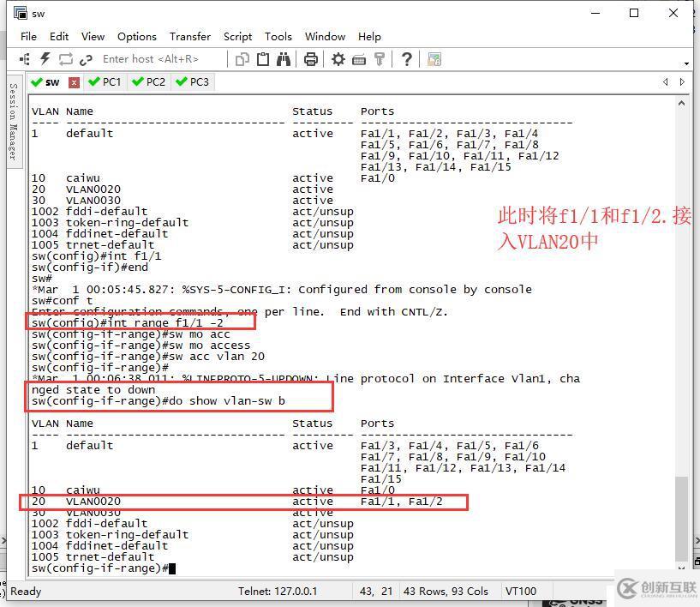
Task: Open the Help menu
Action: click(x=369, y=37)
